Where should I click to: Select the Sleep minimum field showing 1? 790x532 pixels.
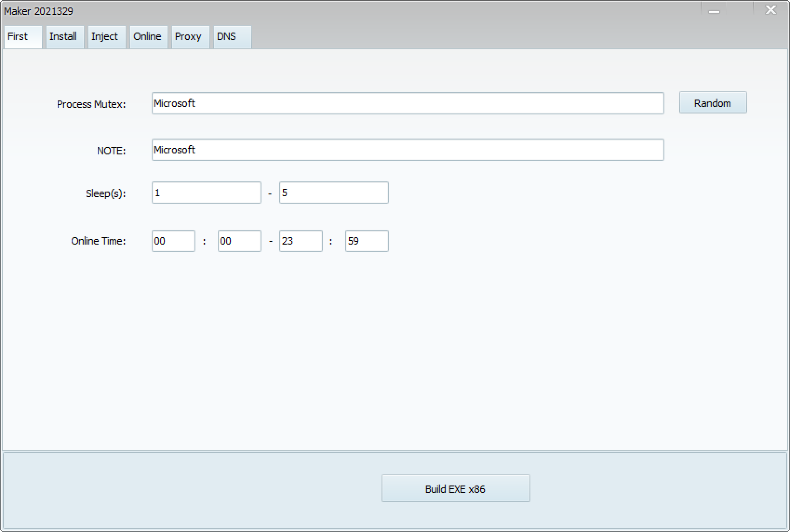coord(206,193)
